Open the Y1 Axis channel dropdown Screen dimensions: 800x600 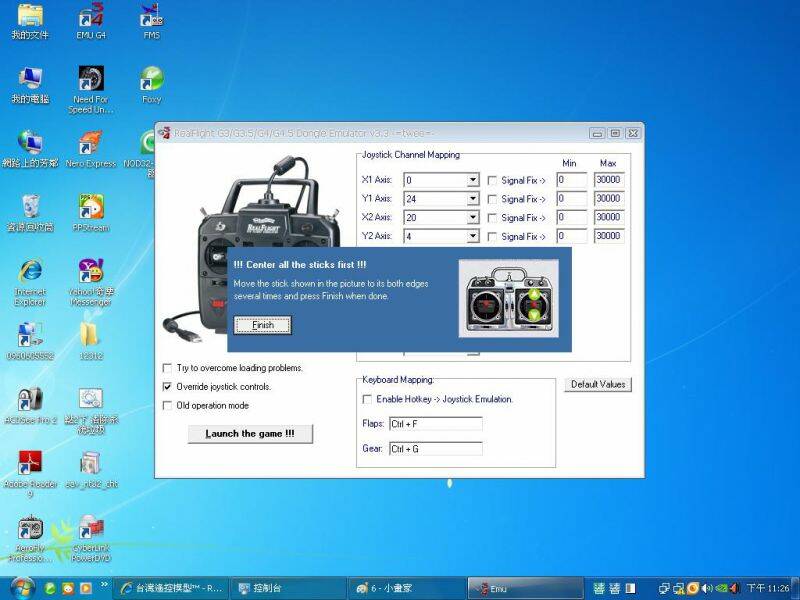pos(473,199)
